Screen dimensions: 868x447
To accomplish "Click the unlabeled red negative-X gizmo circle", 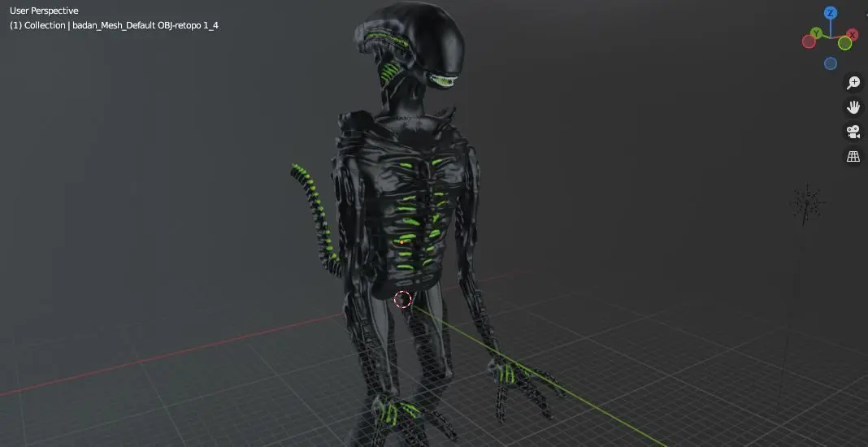I will point(809,41).
